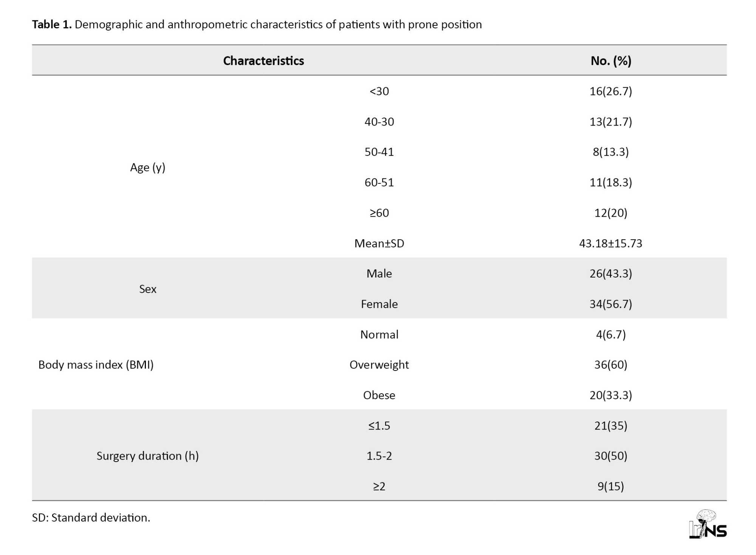Click the IrNS journal logo
756x555 pixels.
pyautogui.click(x=707, y=524)
